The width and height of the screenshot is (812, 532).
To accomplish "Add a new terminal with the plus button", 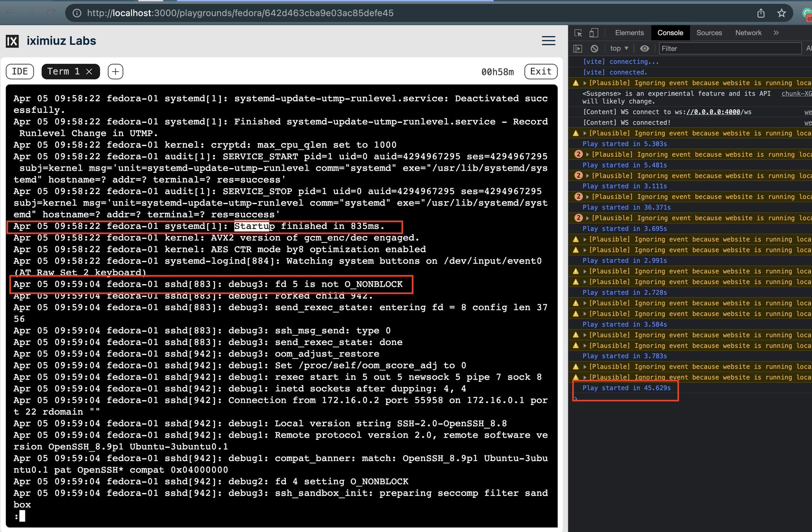I will coord(115,71).
